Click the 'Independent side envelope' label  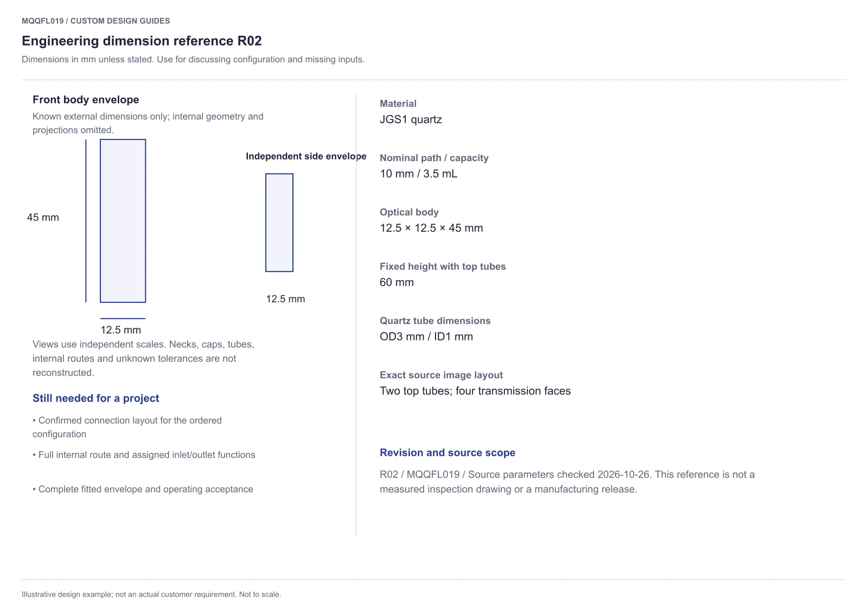click(x=306, y=156)
